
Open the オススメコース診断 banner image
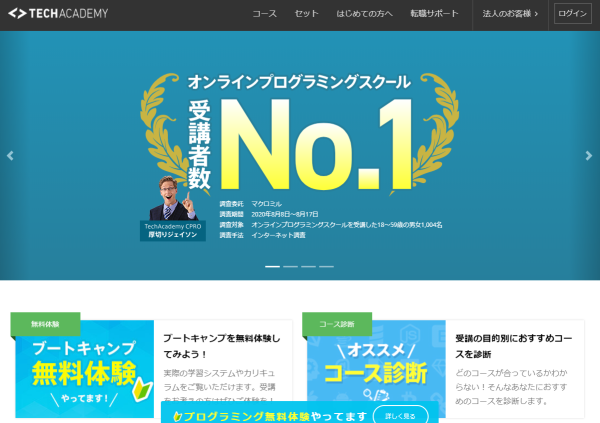tap(376, 369)
